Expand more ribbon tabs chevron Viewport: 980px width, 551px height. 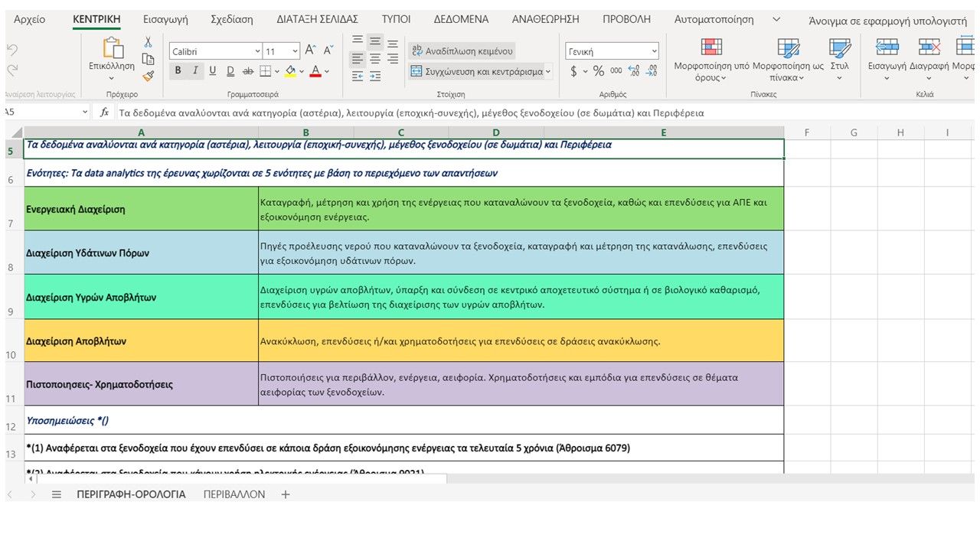click(776, 19)
